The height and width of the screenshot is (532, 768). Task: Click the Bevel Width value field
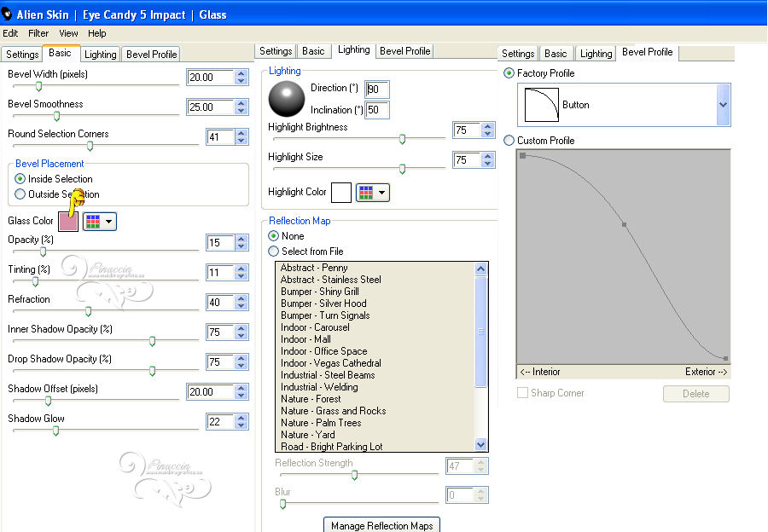[x=211, y=78]
